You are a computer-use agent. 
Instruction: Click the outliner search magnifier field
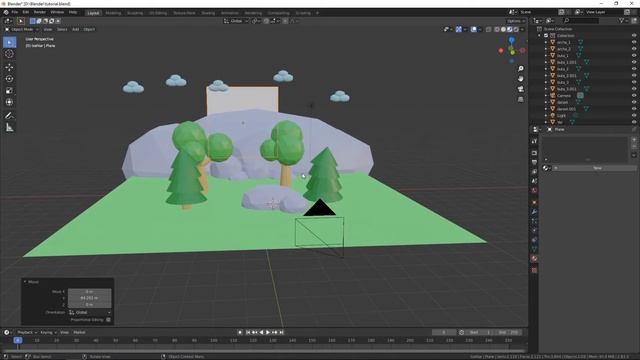[x=580, y=20]
